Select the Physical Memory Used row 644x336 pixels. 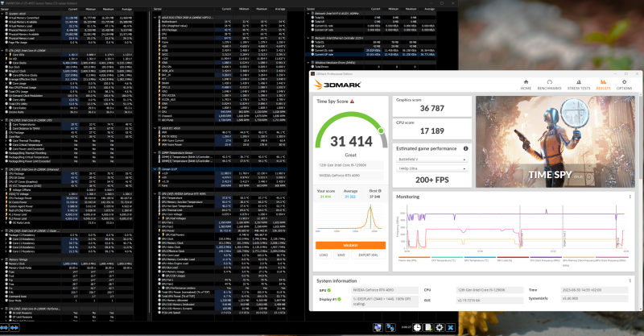(x=67, y=30)
